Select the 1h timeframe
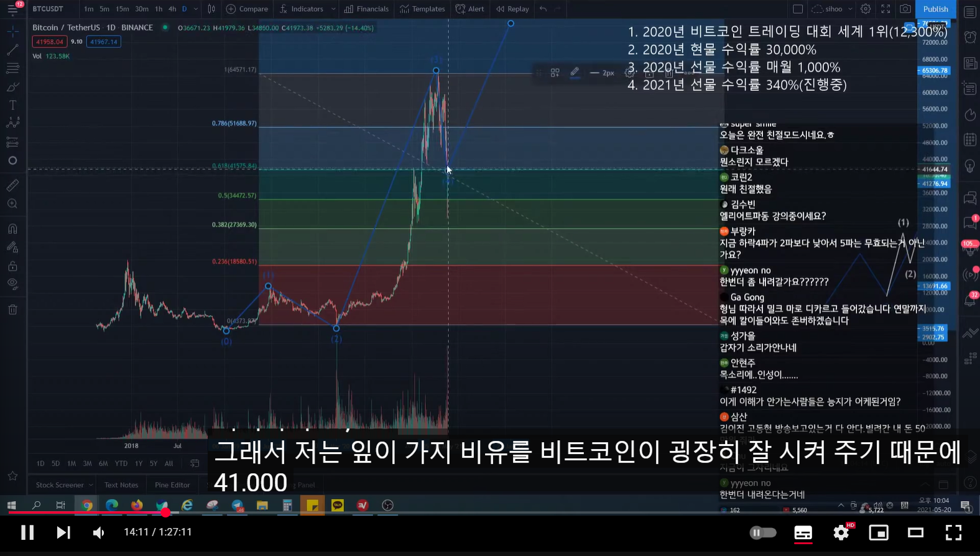The image size is (980, 556). 159,9
